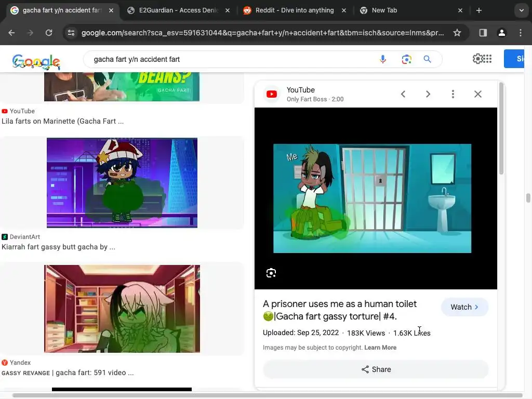Go to next image in preview panel

point(428,94)
